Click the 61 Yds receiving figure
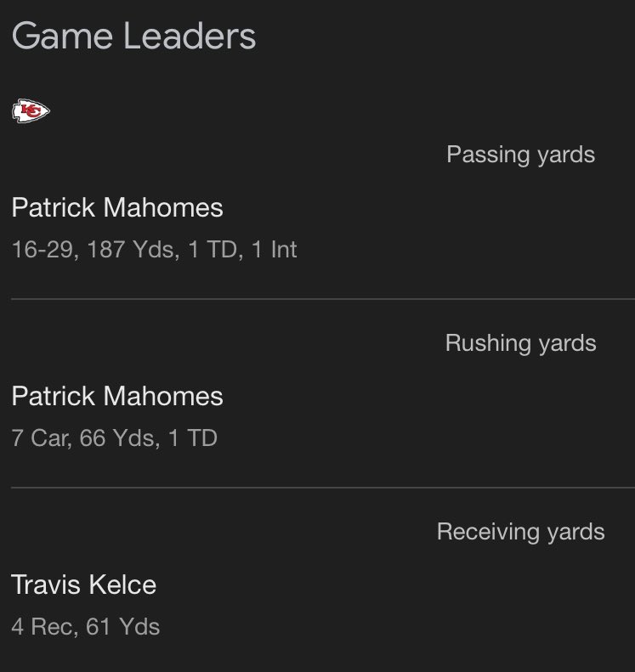The height and width of the screenshot is (672, 635). click(125, 627)
